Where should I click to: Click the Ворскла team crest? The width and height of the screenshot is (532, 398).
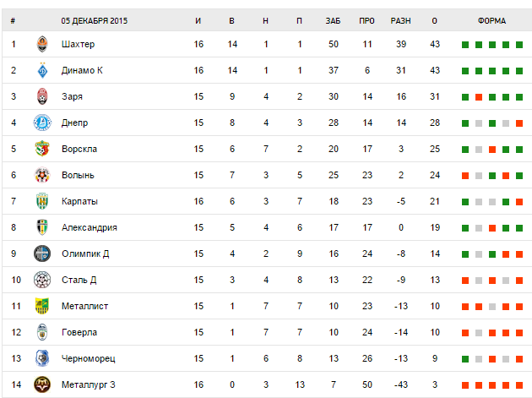click(x=42, y=149)
